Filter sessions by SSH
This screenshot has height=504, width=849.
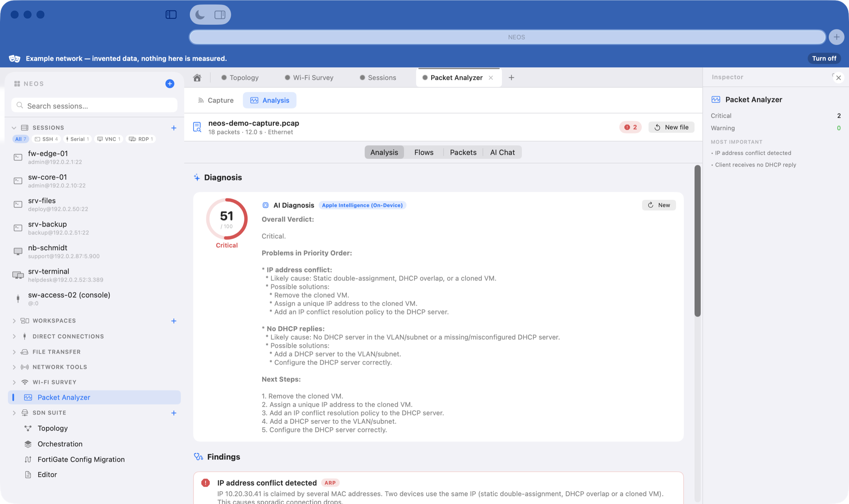(x=46, y=139)
